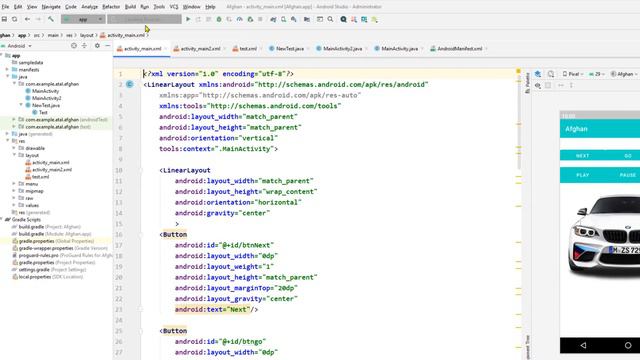Open the Build menu
Viewport: 640px width, 360px height.
tap(130, 7)
